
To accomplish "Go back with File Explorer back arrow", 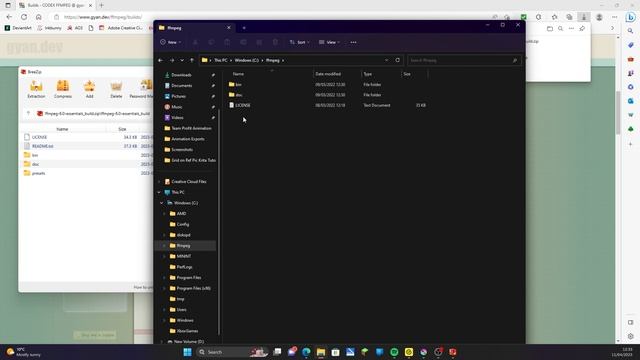I will click(x=161, y=60).
